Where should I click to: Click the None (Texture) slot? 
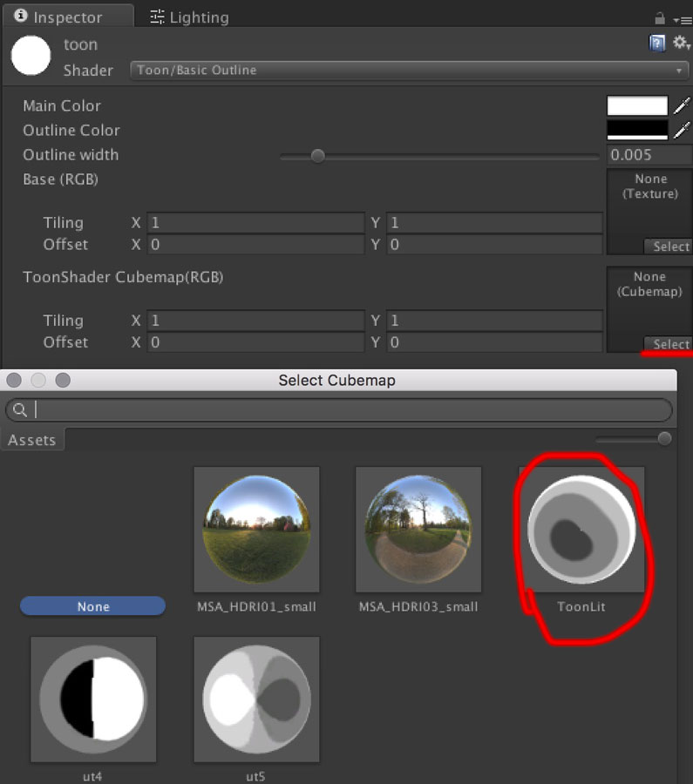[649, 212]
